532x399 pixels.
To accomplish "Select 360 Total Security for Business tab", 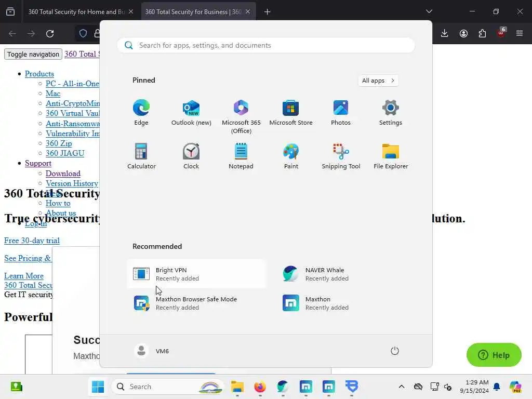I will (x=193, y=12).
